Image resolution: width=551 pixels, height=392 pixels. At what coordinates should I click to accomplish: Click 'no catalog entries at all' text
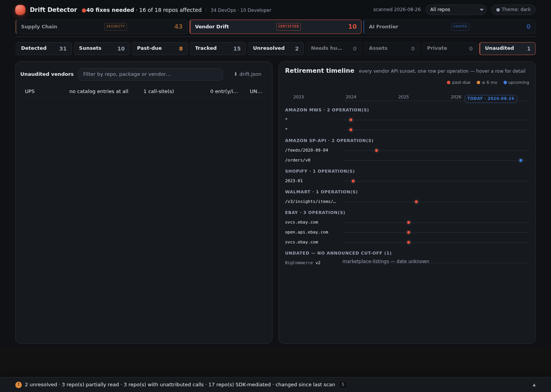click(x=99, y=91)
